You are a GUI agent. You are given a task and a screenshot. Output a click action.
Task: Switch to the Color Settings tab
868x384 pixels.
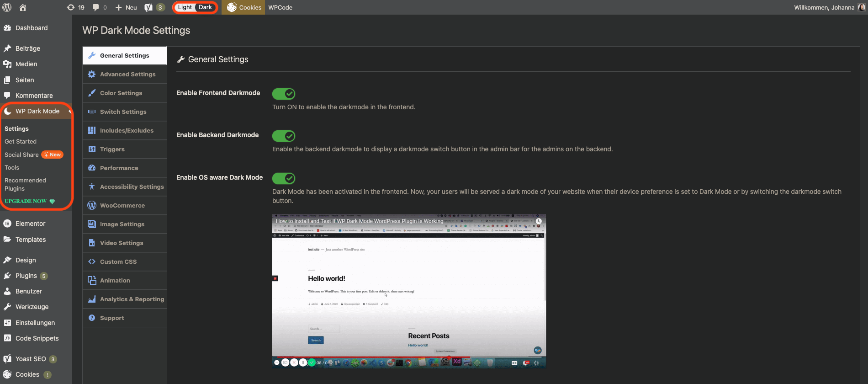click(121, 93)
